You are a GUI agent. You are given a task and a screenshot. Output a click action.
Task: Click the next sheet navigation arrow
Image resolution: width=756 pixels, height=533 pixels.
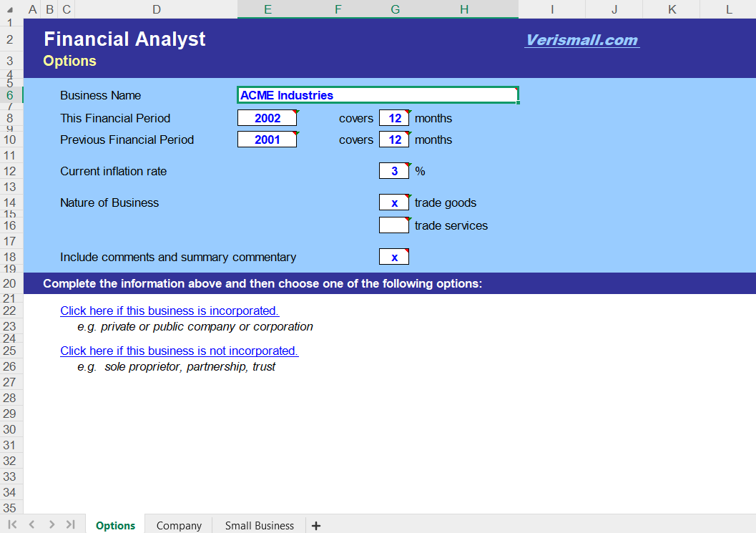51,524
